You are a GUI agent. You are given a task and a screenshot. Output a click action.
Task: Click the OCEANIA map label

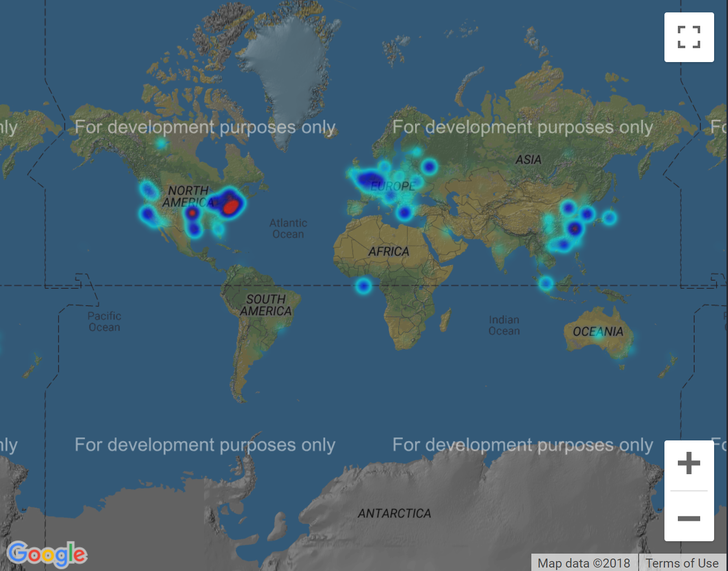click(598, 332)
